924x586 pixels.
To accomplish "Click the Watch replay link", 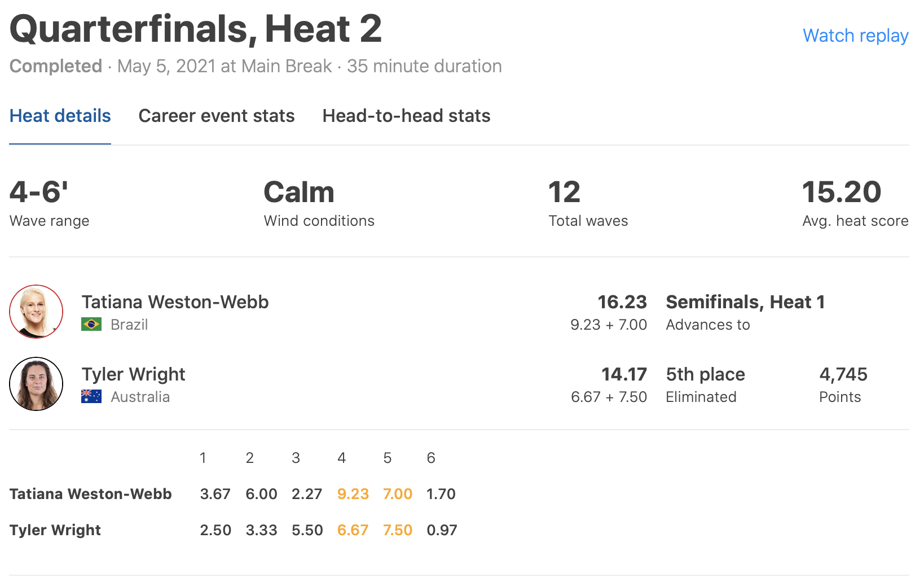I will coord(855,36).
